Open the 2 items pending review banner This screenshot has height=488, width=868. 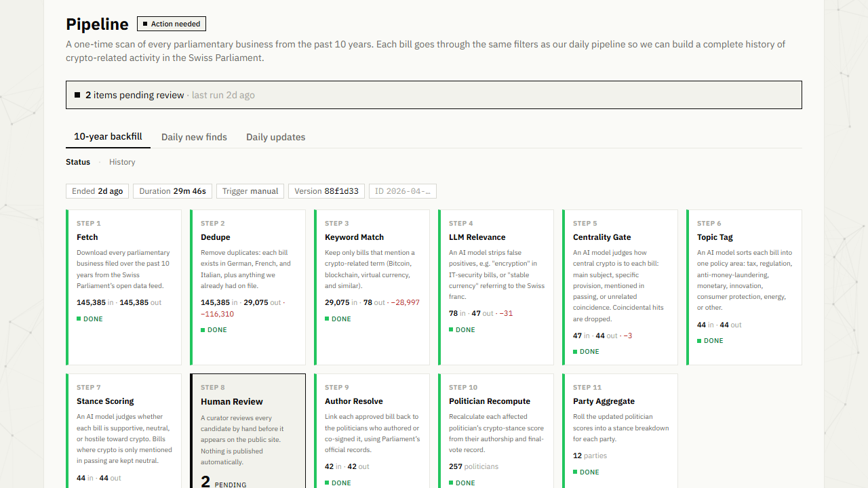click(x=434, y=95)
